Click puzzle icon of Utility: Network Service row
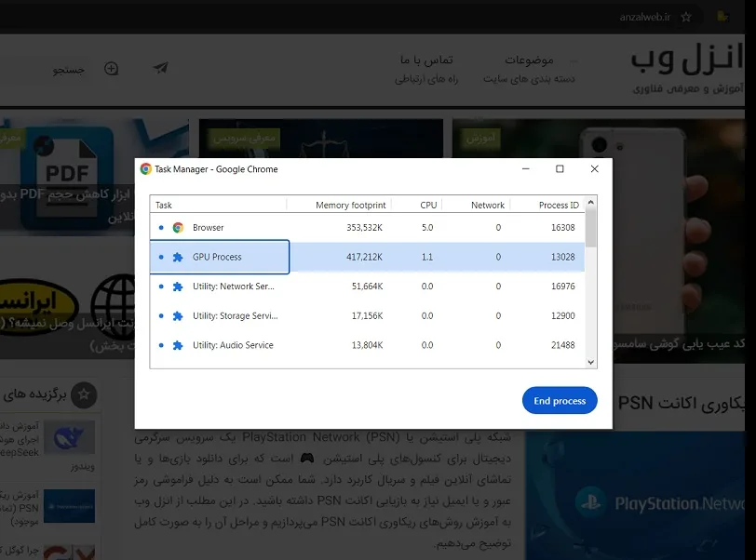The width and height of the screenshot is (756, 560). tap(178, 287)
